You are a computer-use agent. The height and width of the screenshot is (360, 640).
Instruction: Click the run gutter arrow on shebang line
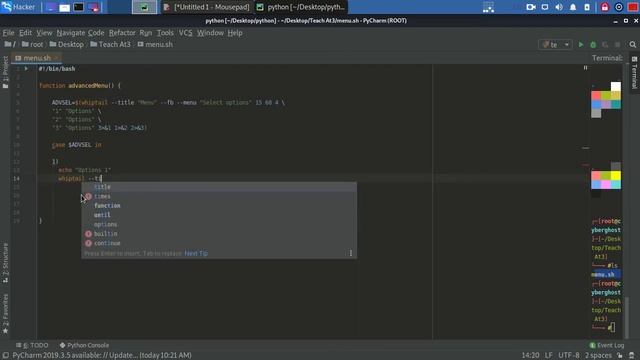coord(26,69)
